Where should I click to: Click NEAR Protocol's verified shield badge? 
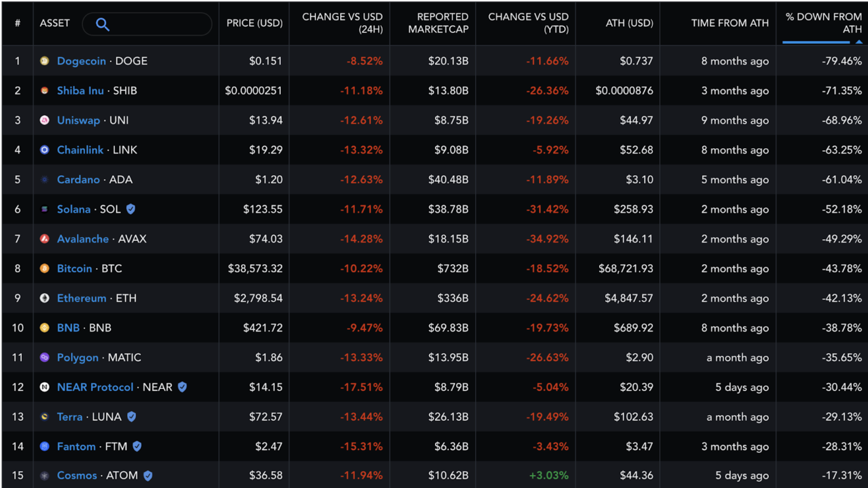click(x=182, y=387)
